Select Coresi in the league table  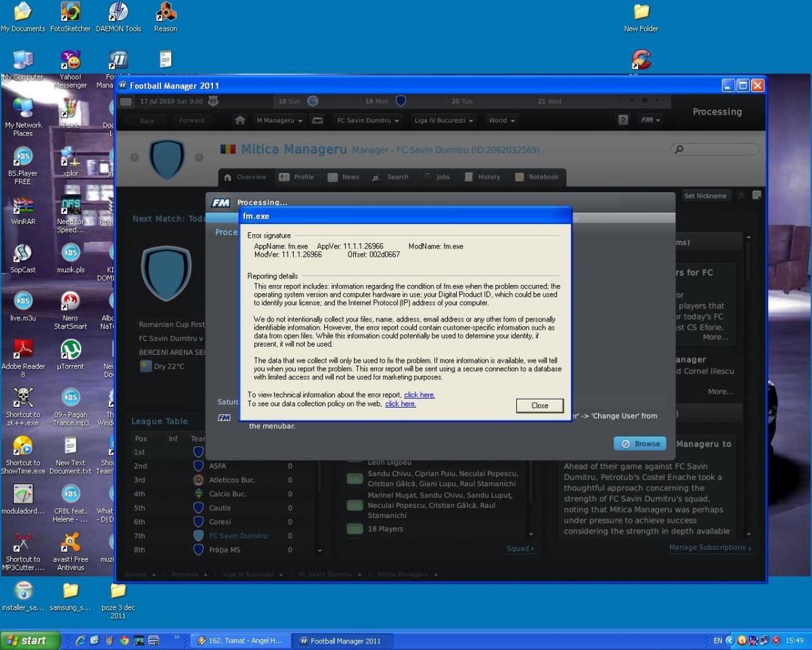pyautogui.click(x=220, y=522)
